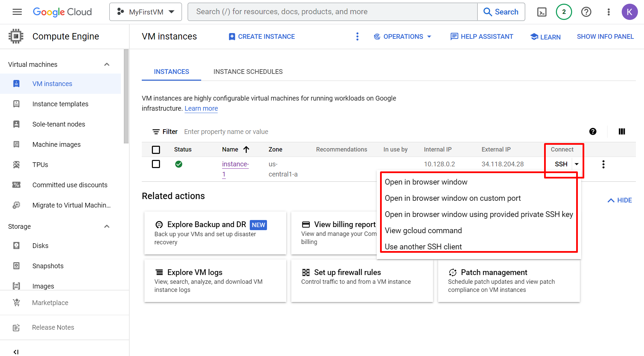Click the Search button

(501, 12)
